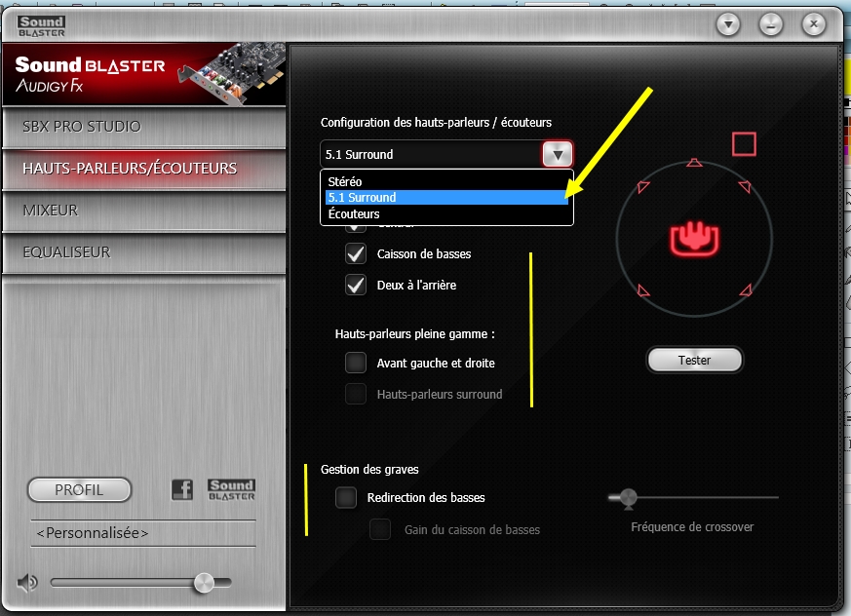
Task: Click the Hauts-parleurs pleine gamme label
Action: (x=414, y=333)
